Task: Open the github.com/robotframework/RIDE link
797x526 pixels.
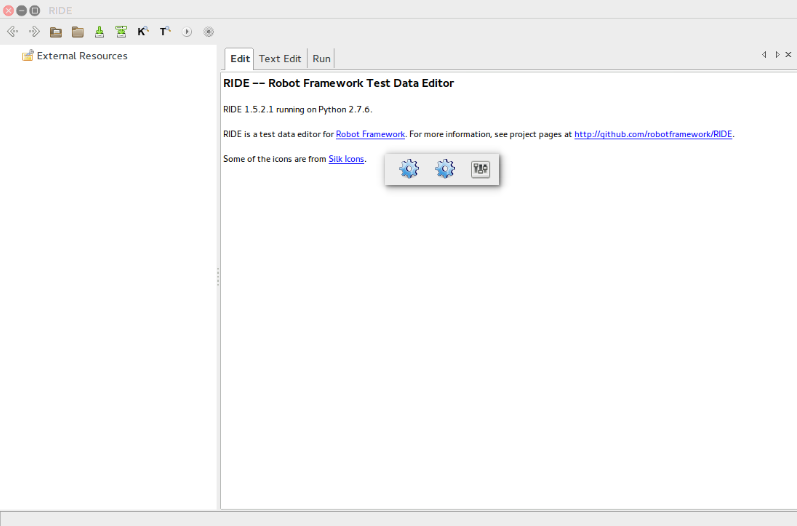Action: coord(653,134)
